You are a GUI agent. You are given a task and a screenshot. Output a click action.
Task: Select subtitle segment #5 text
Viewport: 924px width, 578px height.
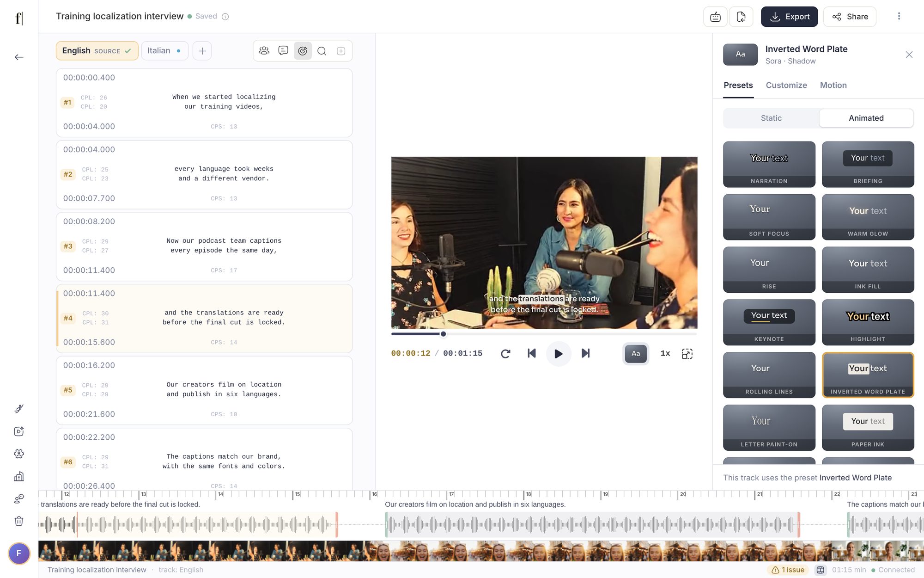[224, 390]
